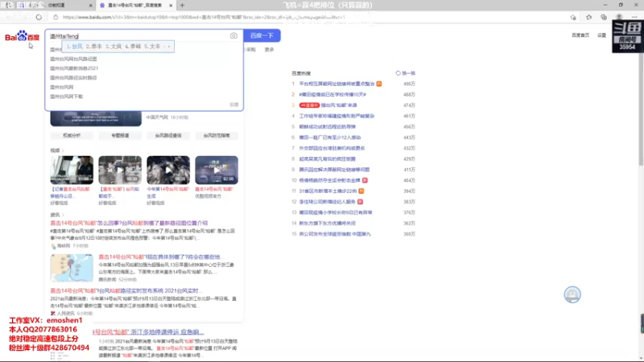Image resolution: width=644 pixels, height=362 pixels.
Task: Open hot search item 10 杨倩杨皓然
Action: [x=329, y=180]
